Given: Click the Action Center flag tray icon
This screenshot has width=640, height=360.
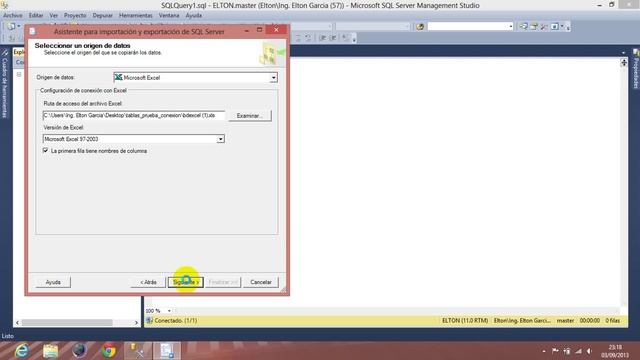Looking at the screenshot, I should pyautogui.click(x=556, y=351).
